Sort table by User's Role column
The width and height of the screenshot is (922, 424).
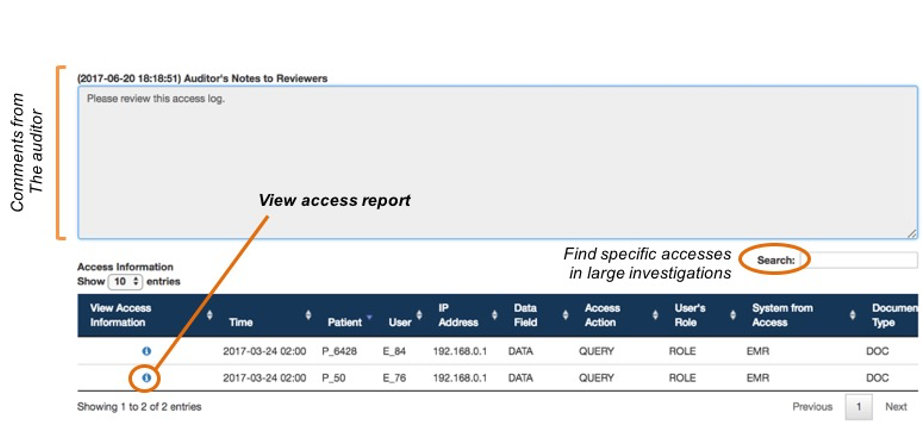(x=701, y=315)
